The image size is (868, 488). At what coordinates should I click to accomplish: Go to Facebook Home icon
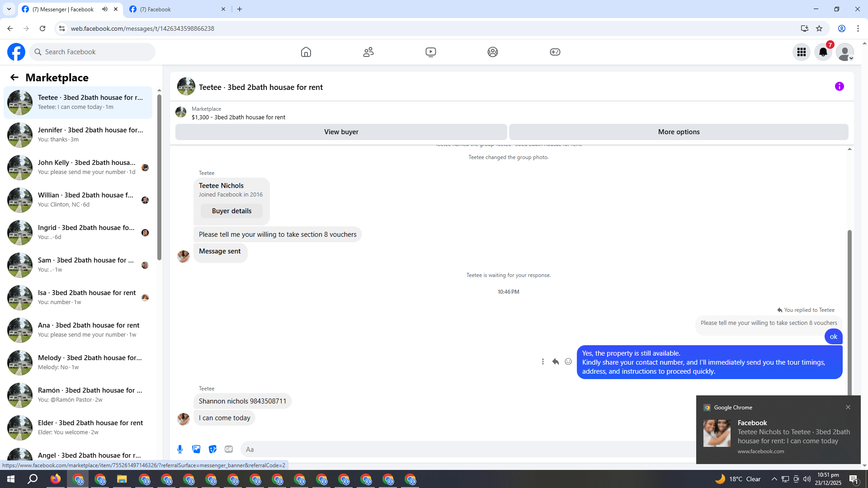[306, 52]
